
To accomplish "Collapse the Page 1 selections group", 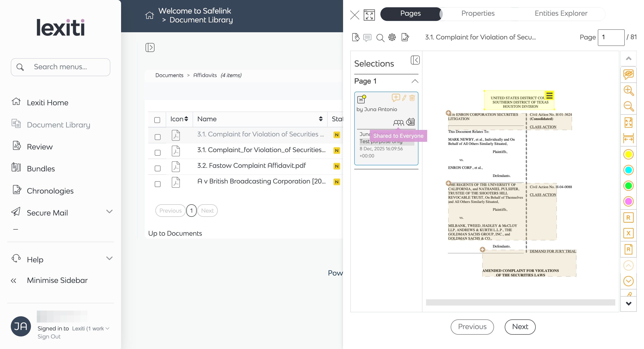I will 415,81.
